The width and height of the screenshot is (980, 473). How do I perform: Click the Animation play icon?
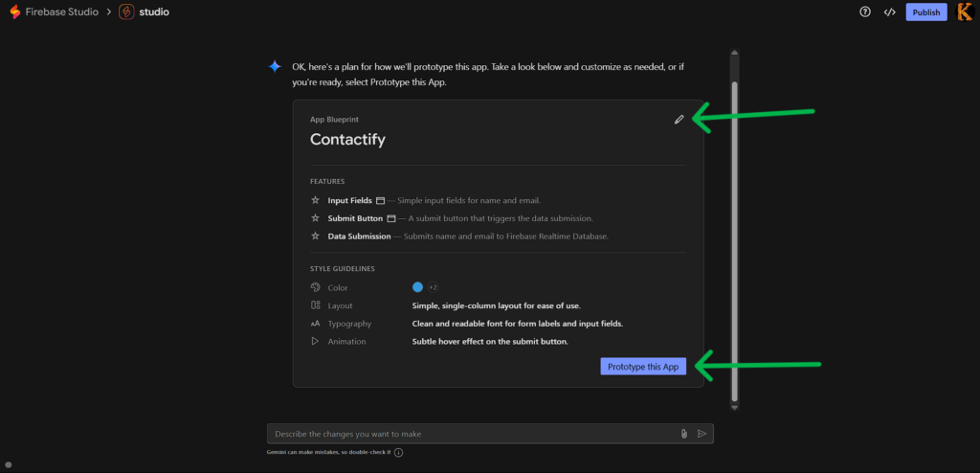click(x=315, y=341)
